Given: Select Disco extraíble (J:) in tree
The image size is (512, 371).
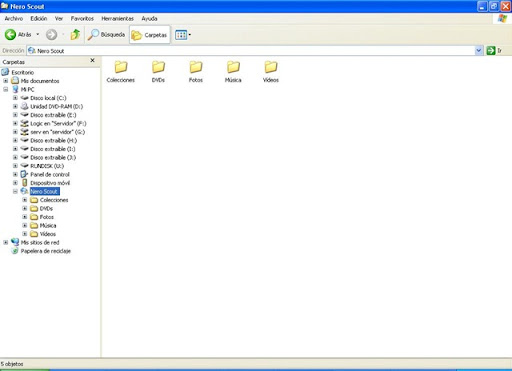Looking at the screenshot, I should click(53, 157).
